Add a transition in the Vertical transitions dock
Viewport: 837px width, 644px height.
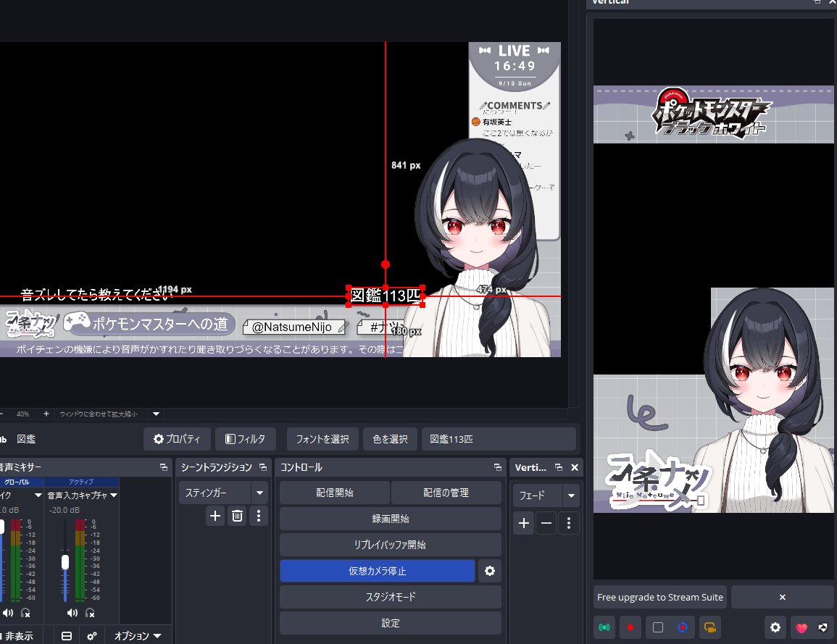click(524, 524)
